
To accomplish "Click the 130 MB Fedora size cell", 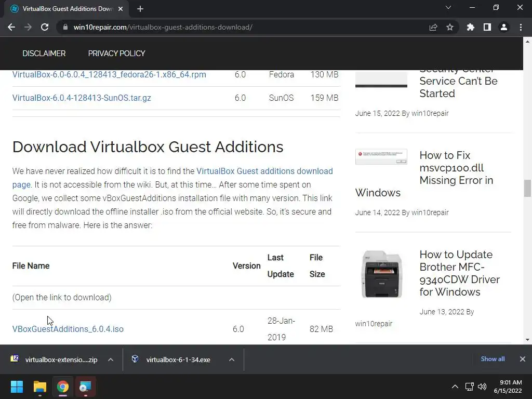I will [324, 75].
